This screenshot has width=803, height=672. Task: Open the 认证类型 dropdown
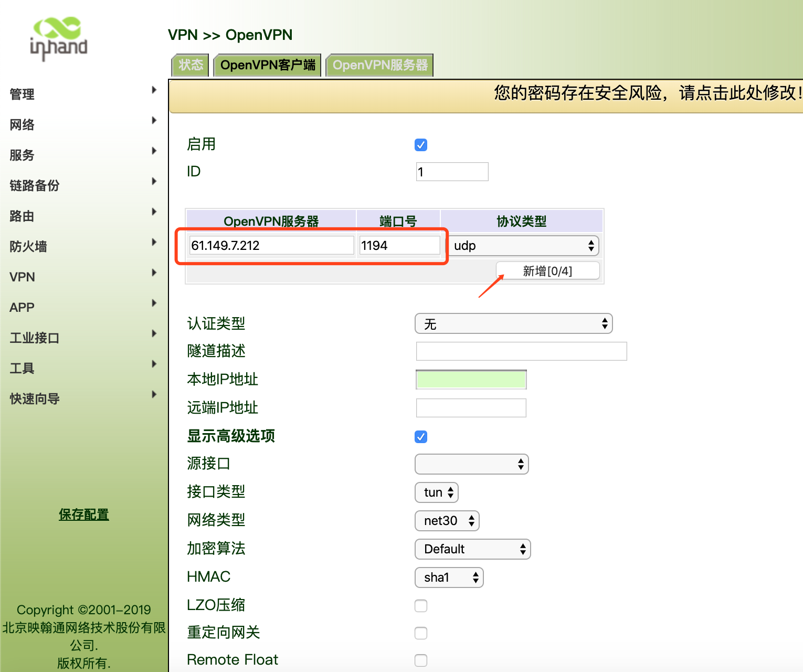pos(513,324)
